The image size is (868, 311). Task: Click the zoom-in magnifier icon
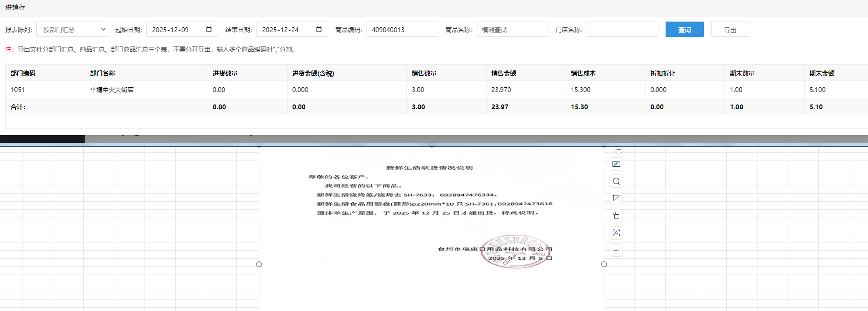pyautogui.click(x=616, y=181)
